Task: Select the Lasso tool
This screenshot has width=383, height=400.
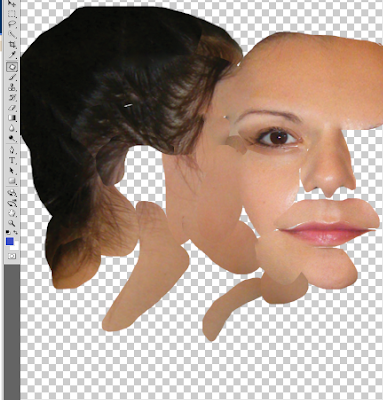Action: 12,24
